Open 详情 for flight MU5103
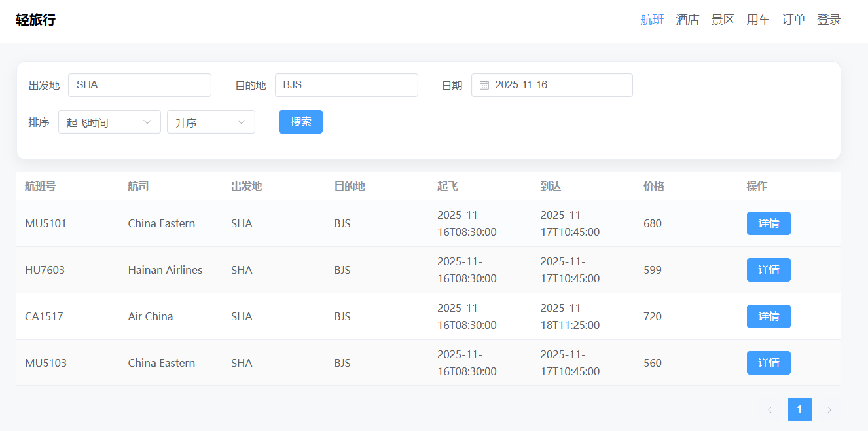 coord(769,363)
